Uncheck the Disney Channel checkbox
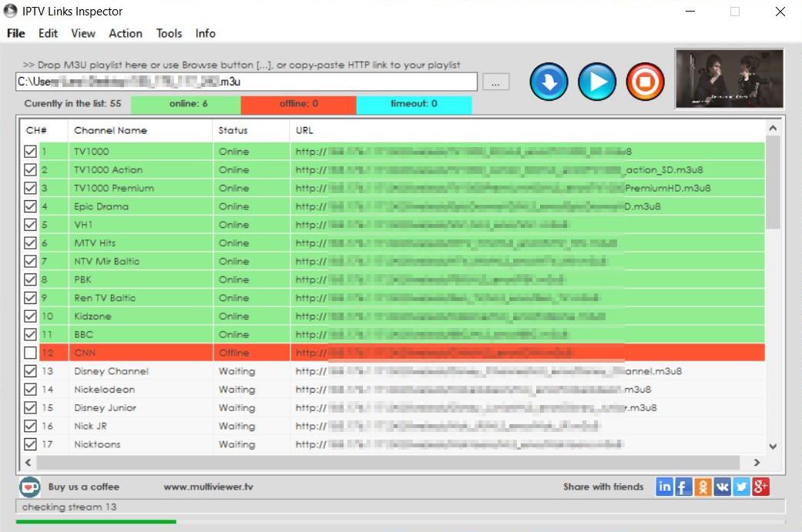Screen dimensions: 802x532 coord(30,371)
